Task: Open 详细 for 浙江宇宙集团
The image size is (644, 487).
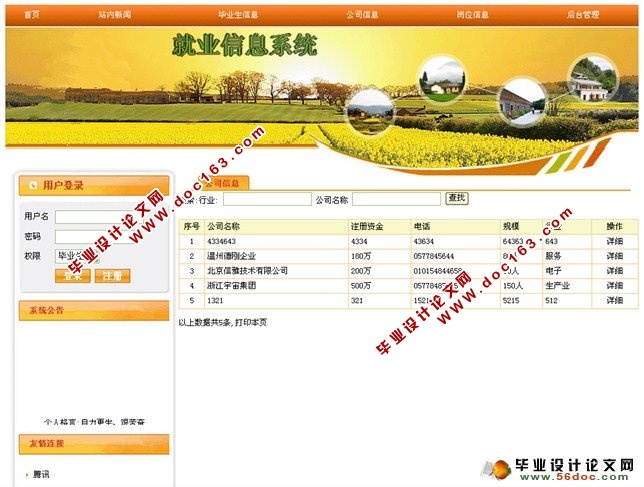Action: coord(614,286)
